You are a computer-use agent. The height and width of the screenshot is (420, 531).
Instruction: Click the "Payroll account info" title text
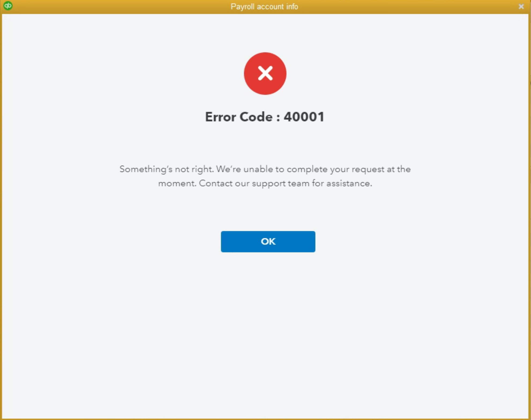[x=264, y=6]
